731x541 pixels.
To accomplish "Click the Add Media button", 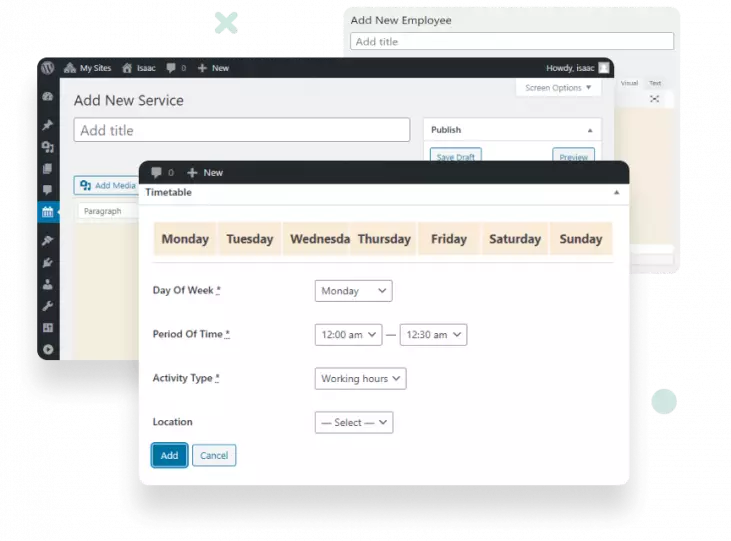I will point(107,186).
